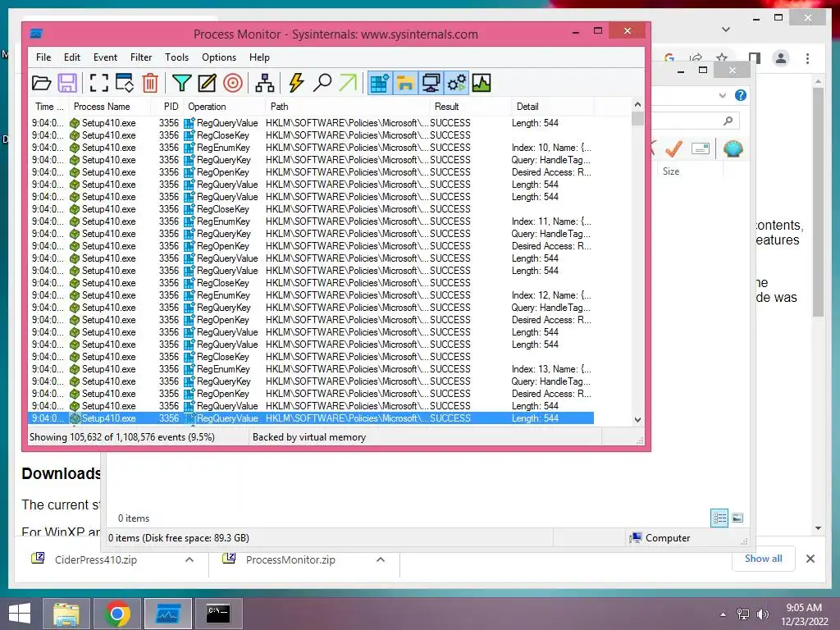Click the blue Help question mark icon
This screenshot has height=630, width=840.
741,95
